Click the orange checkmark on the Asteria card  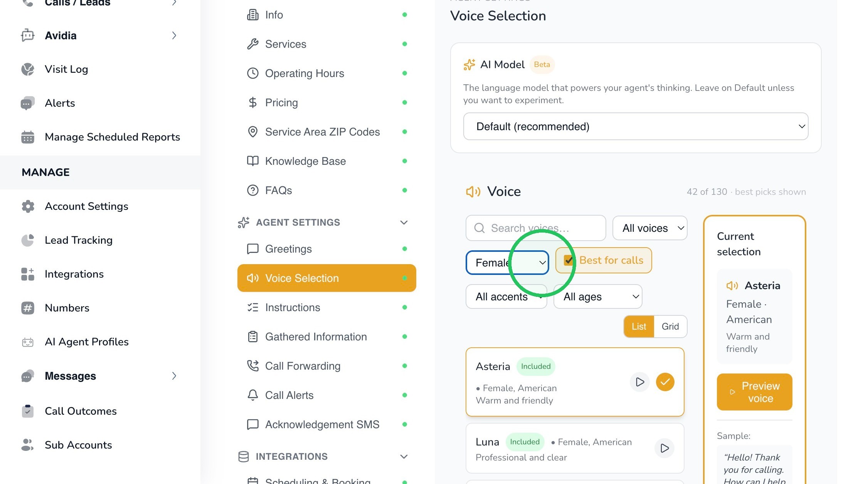(x=665, y=382)
